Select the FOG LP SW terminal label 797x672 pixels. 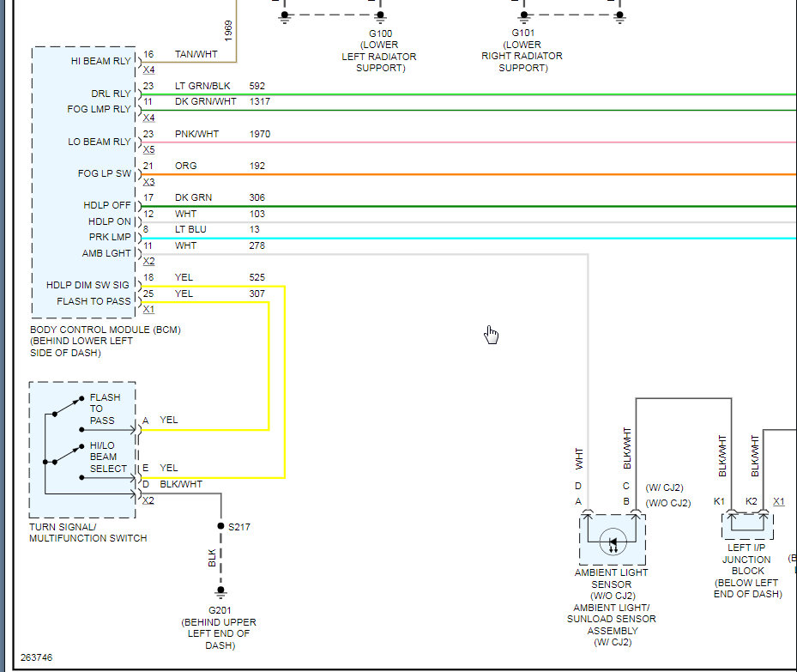[x=104, y=173]
